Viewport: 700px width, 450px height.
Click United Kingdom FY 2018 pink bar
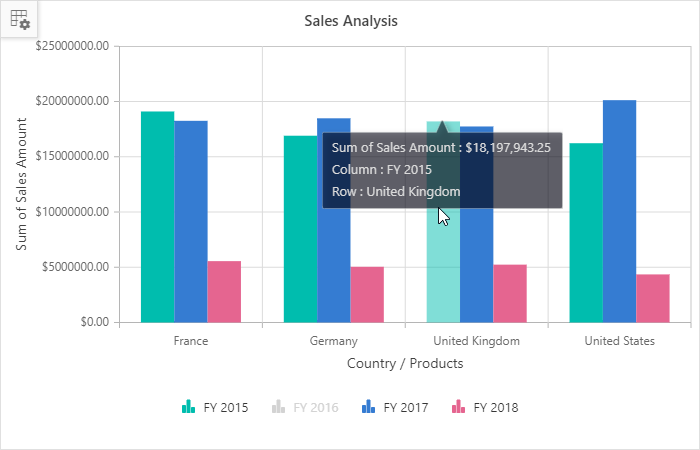tap(510, 293)
